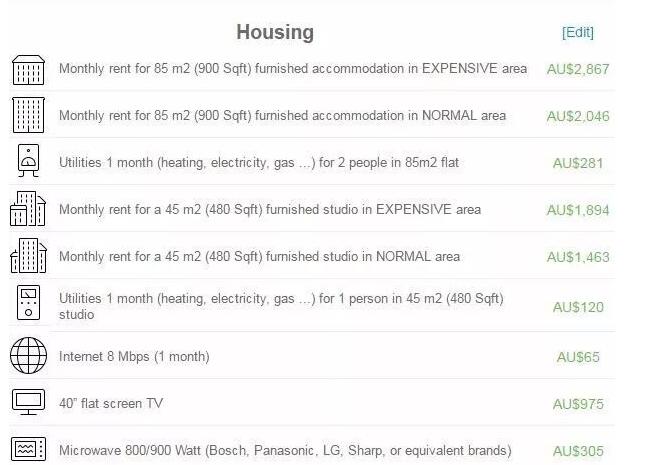This screenshot has width=649, height=465.
Task: Click the utilities meter icon for 2 people
Action: coord(27,162)
